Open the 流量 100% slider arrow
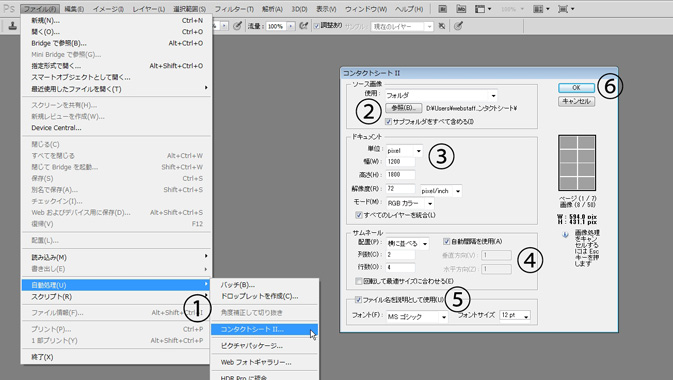This screenshot has height=380, width=673. point(291,27)
